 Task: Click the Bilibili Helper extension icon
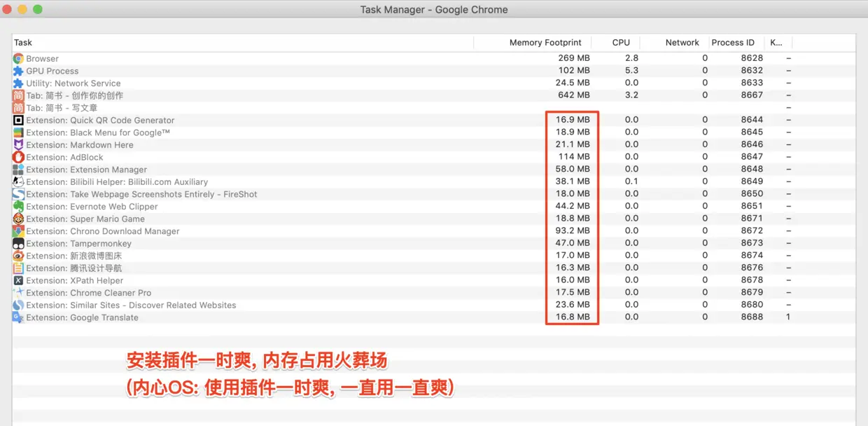pyautogui.click(x=18, y=181)
